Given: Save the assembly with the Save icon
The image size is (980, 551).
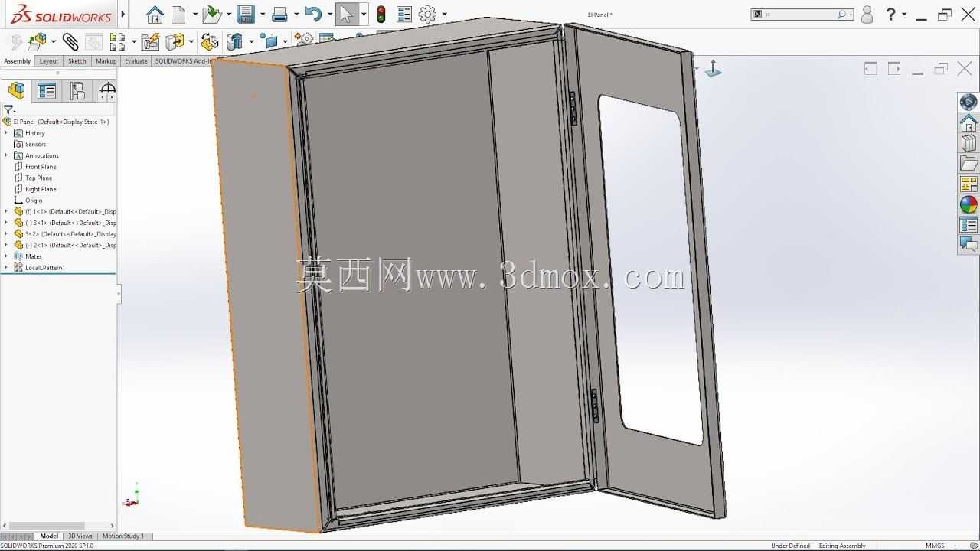Looking at the screenshot, I should pos(245,14).
